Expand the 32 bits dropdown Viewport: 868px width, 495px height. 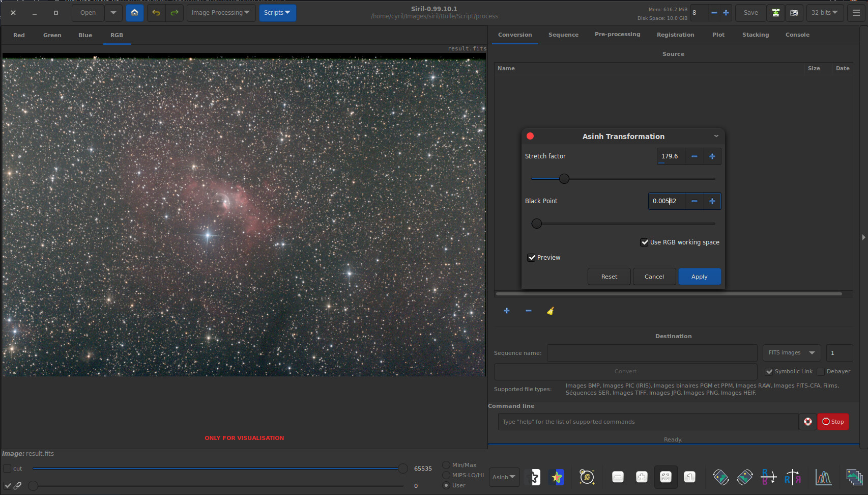point(824,13)
